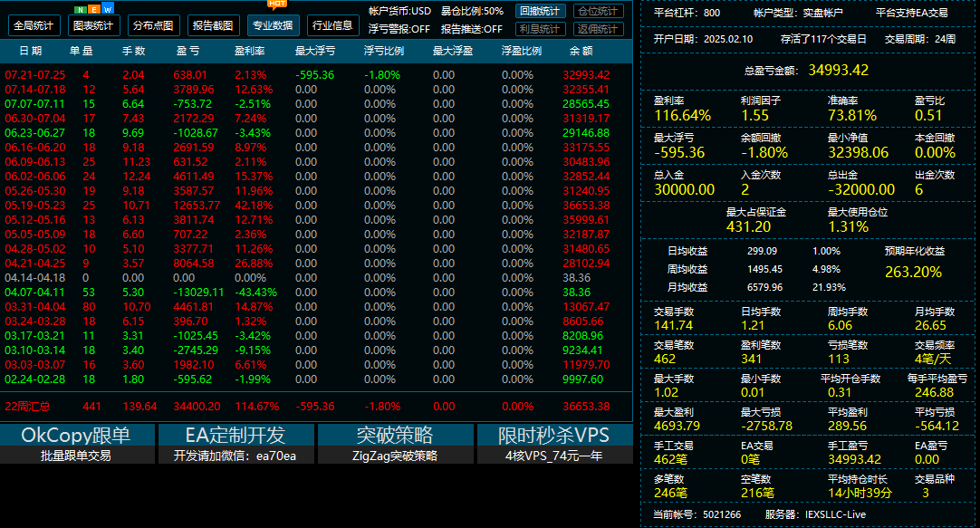Click the 余额 column header
Image resolution: width=980 pixels, height=528 pixels.
(x=581, y=52)
